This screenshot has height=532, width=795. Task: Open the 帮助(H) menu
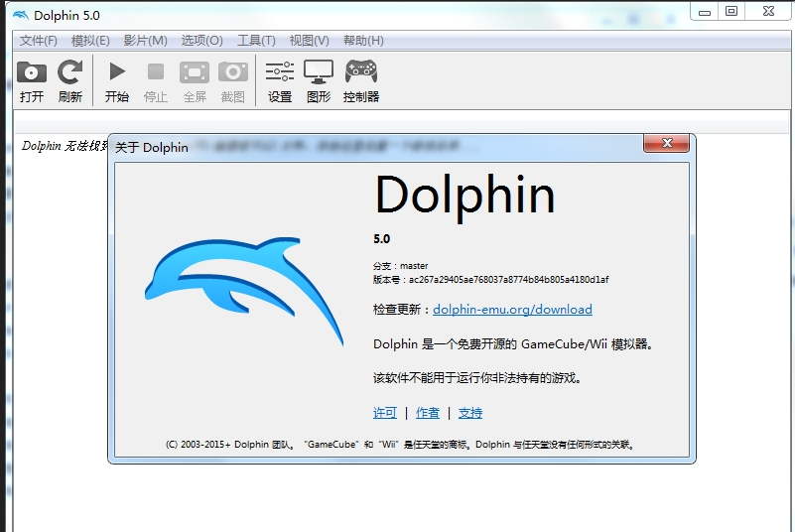pos(363,41)
